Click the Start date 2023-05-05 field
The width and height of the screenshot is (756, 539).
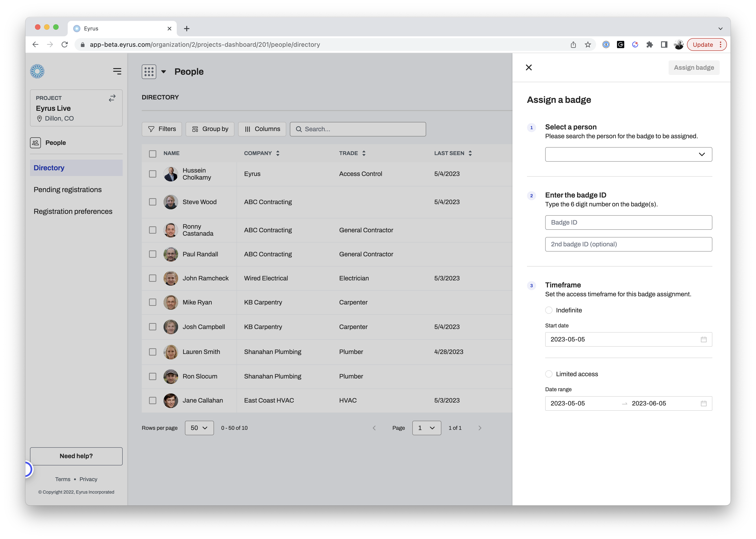629,339
